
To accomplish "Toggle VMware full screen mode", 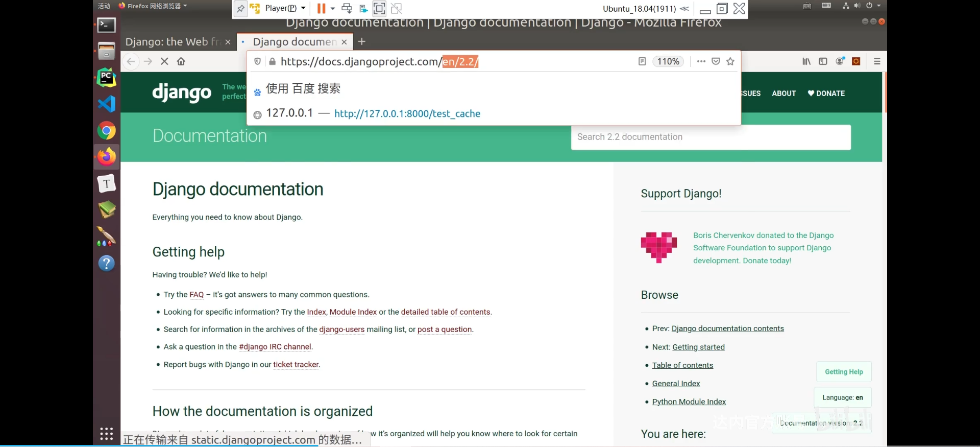I will tap(379, 8).
